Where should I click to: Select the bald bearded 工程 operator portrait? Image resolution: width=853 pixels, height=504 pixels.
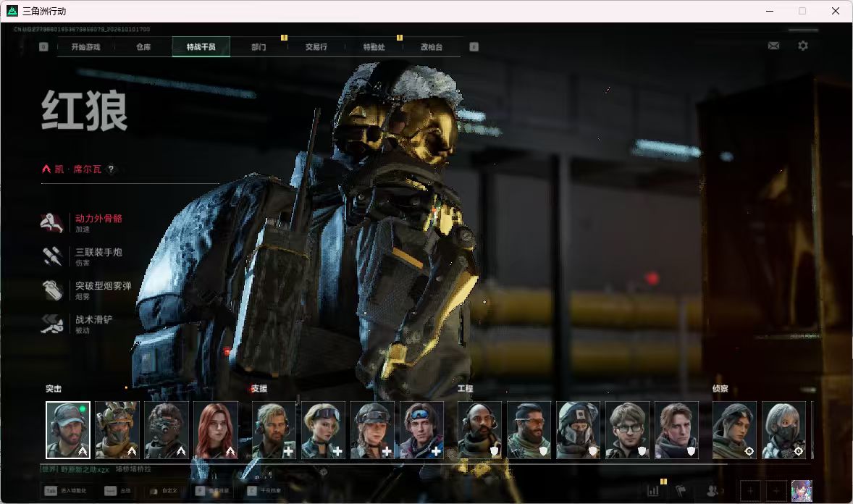pyautogui.click(x=480, y=430)
